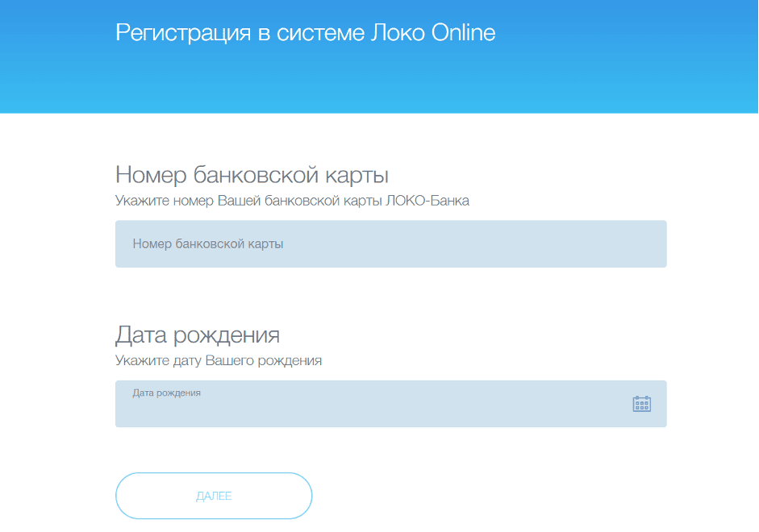Click inside the Дата рождения input field
Viewport: 759px width, 532px height.
click(363, 403)
